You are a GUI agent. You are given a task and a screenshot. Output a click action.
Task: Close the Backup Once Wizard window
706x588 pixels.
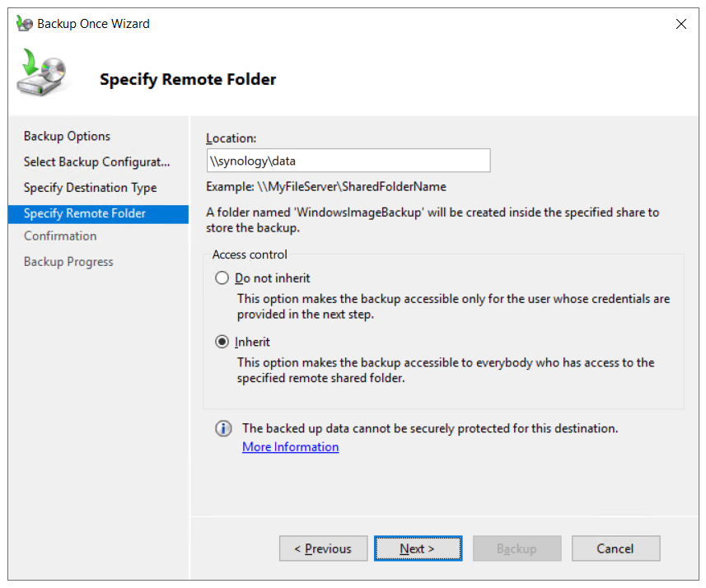(x=681, y=24)
